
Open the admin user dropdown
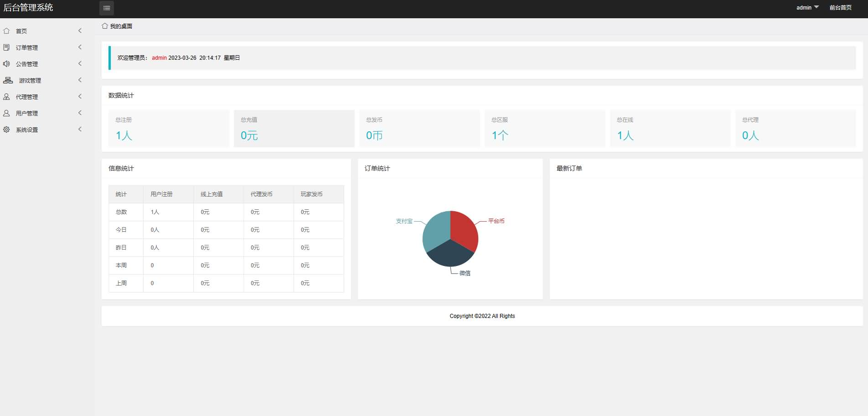(x=807, y=8)
